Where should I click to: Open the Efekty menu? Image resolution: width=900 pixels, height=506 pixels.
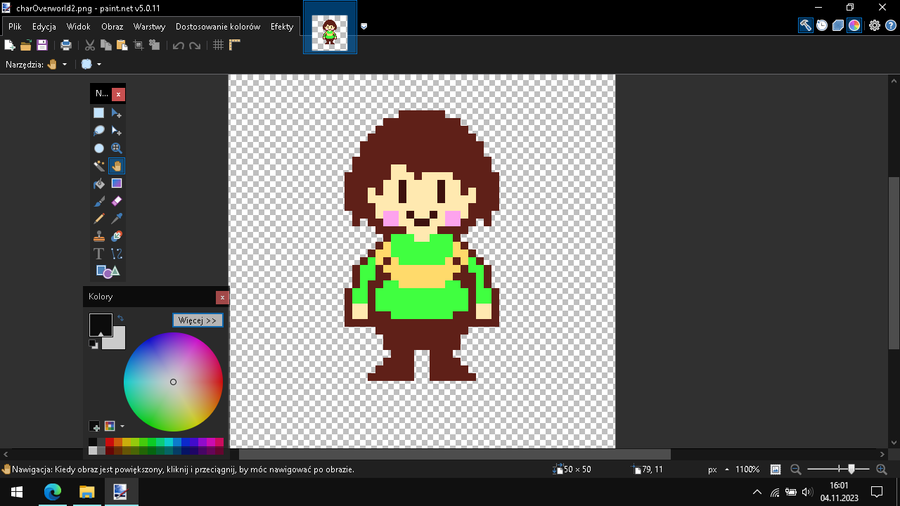pyautogui.click(x=282, y=26)
